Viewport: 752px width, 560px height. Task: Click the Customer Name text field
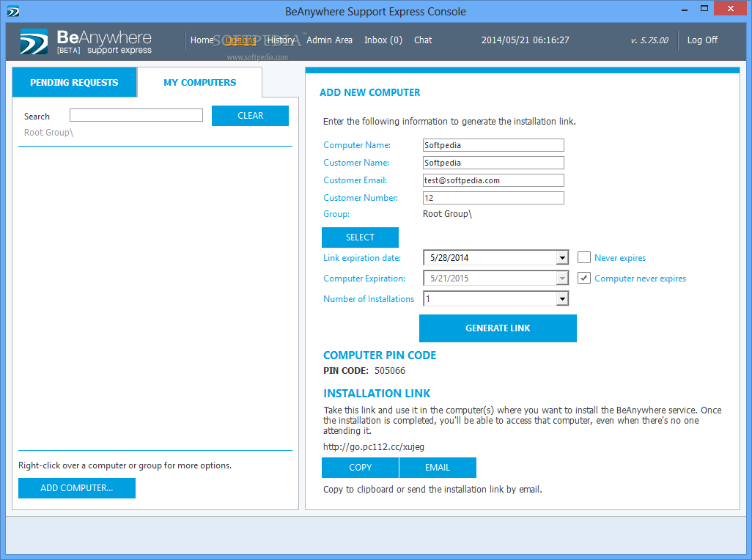[493, 163]
